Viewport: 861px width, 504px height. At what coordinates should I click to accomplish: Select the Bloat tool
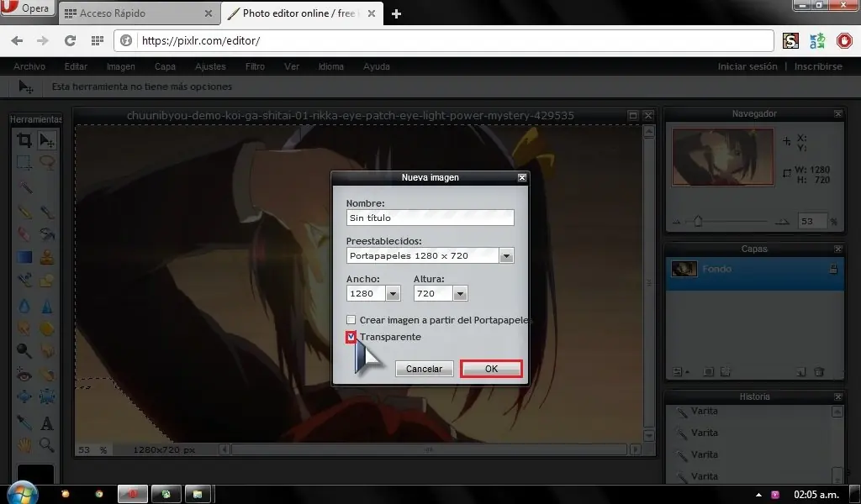[24, 396]
